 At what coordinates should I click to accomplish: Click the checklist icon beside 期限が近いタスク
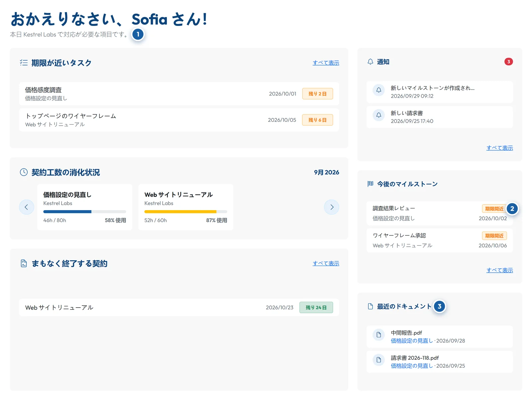click(24, 63)
